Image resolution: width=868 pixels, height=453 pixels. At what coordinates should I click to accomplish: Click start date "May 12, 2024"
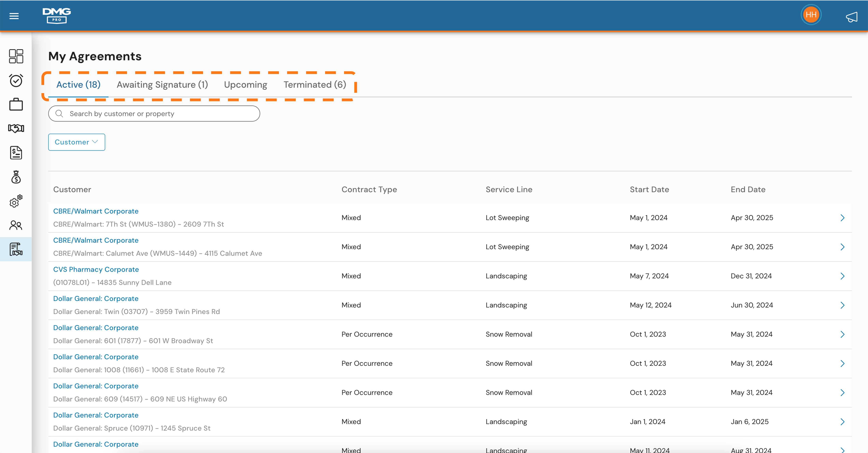pos(651,305)
